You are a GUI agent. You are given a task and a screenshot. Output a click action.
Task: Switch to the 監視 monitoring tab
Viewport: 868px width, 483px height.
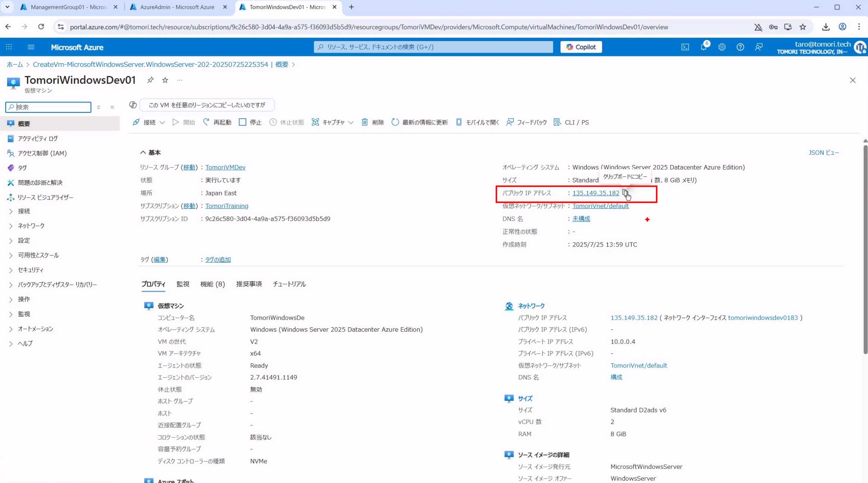pyautogui.click(x=183, y=284)
